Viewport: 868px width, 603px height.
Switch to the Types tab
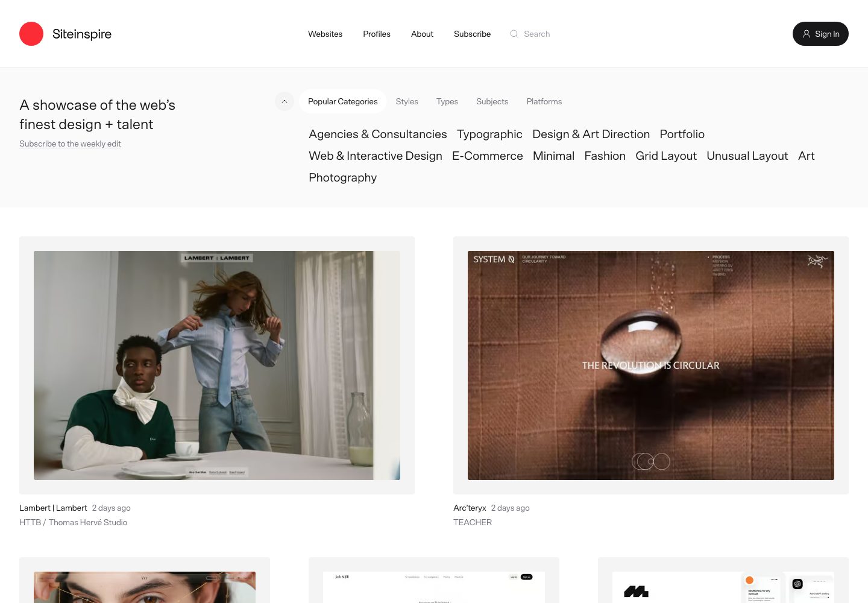(x=447, y=101)
